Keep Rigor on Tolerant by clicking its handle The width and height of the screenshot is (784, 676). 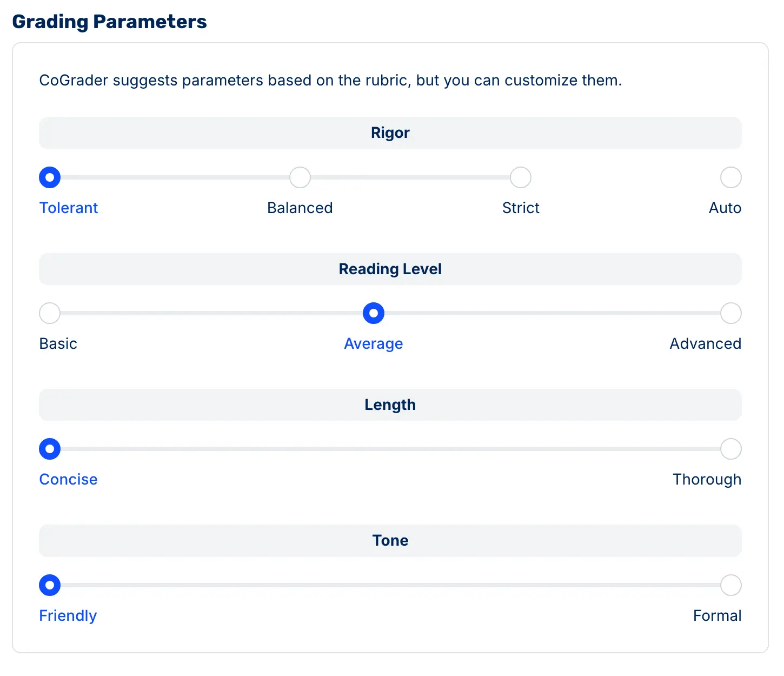click(49, 177)
